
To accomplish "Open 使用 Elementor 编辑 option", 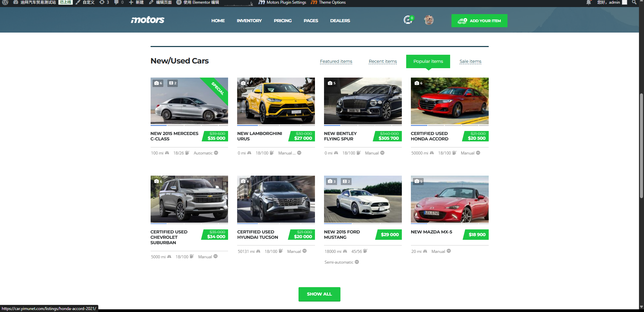I will tap(198, 2).
